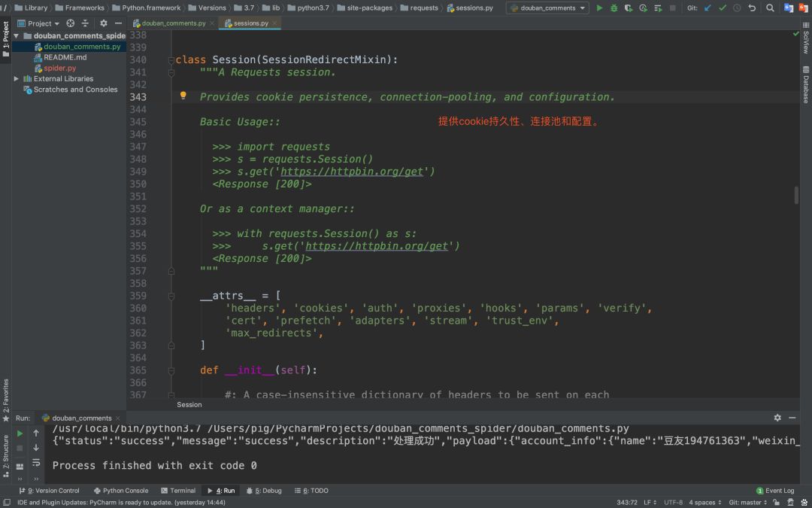Open the douban_comments run configuration dropdown

(x=547, y=8)
